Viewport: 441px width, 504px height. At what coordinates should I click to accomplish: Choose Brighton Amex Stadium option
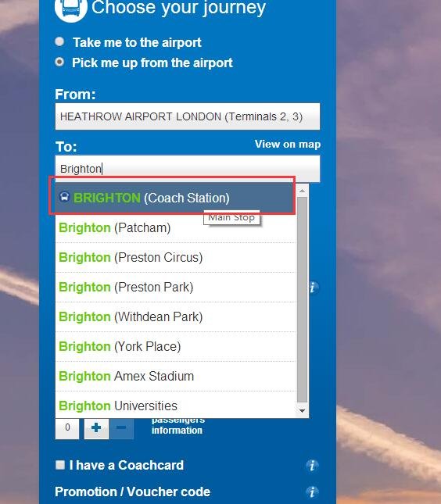[x=176, y=377]
